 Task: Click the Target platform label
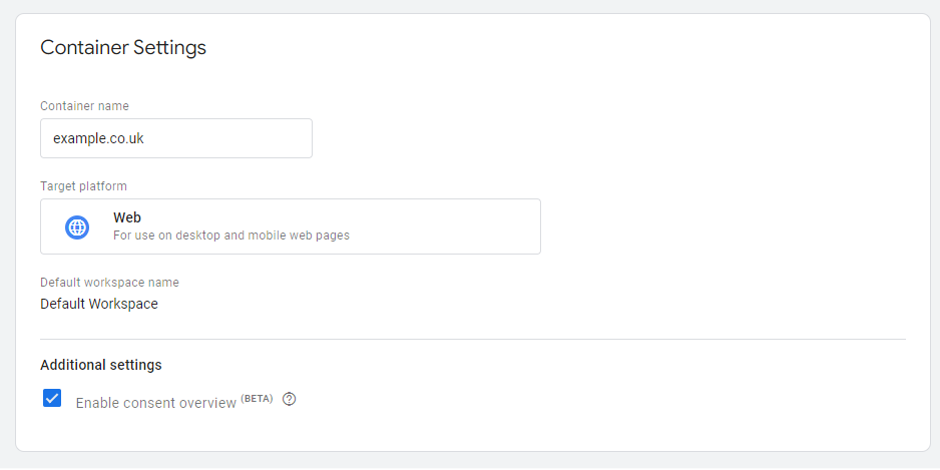pyautogui.click(x=83, y=186)
